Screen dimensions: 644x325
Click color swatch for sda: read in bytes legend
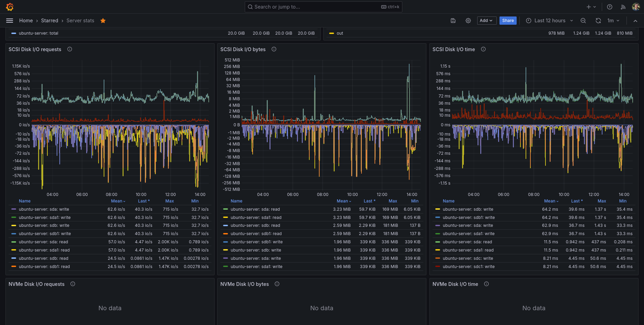point(226,209)
